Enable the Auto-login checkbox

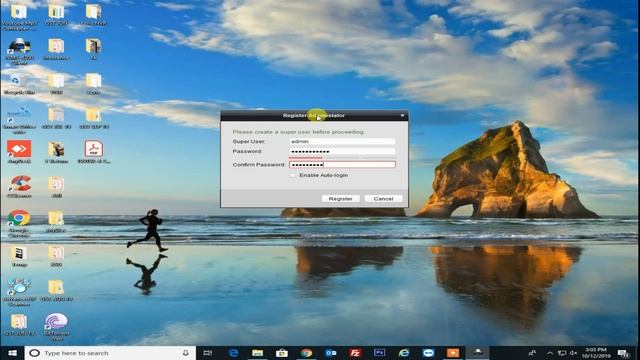292,175
